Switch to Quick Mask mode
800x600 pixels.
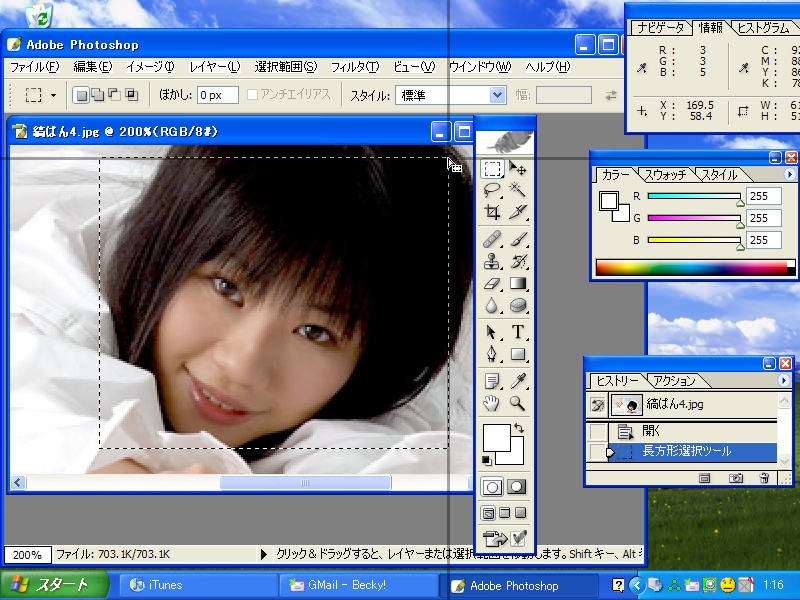click(x=516, y=487)
